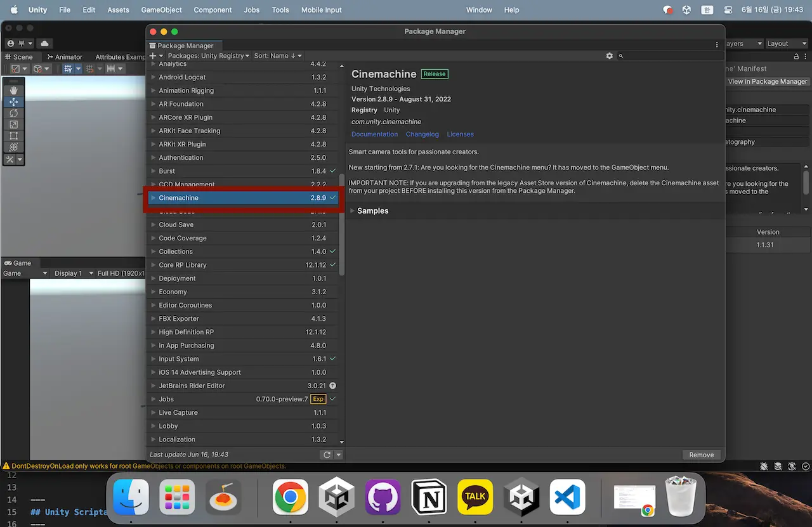Open the Game view mode dropdown
The image size is (812, 527).
coord(25,273)
